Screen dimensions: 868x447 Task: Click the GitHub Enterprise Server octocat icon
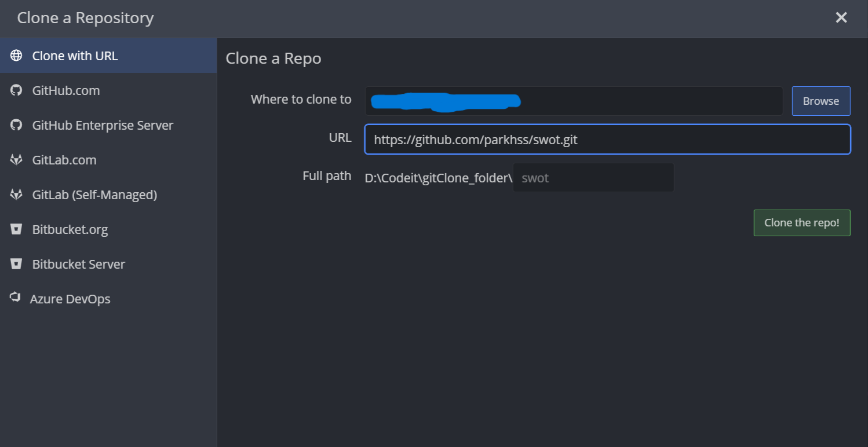tap(16, 125)
